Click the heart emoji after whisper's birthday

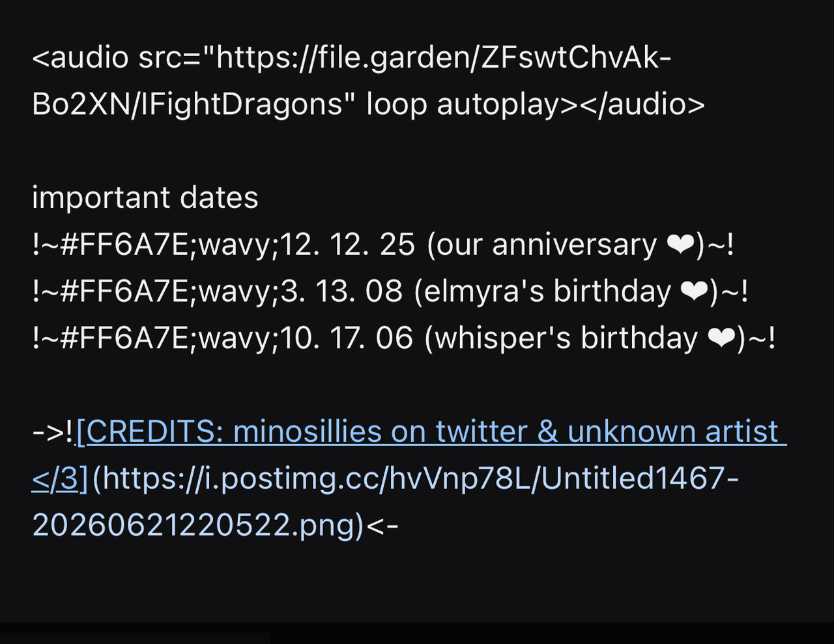tap(721, 339)
